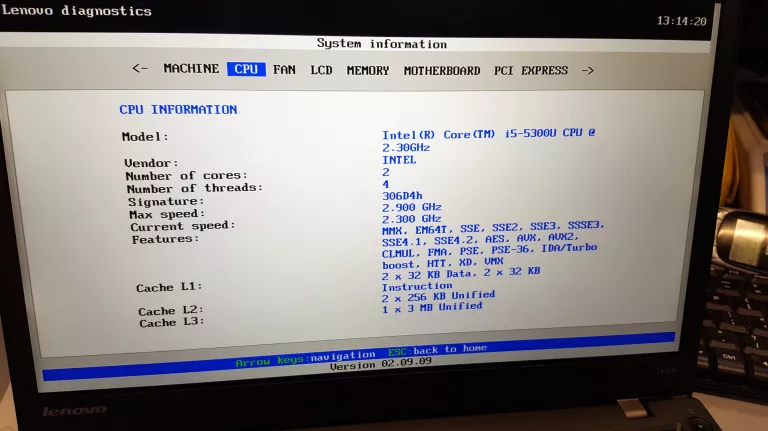
Task: Click the Number of cores: label
Action: (x=187, y=175)
